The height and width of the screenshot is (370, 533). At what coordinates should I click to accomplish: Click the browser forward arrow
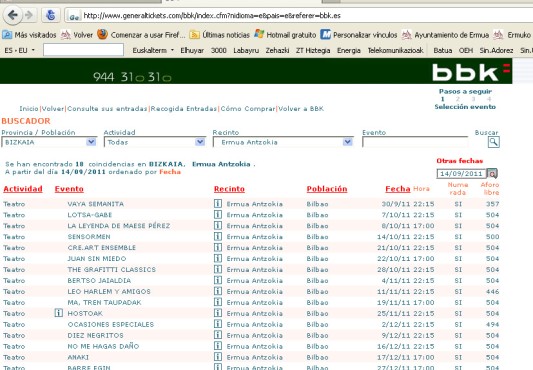click(x=30, y=15)
